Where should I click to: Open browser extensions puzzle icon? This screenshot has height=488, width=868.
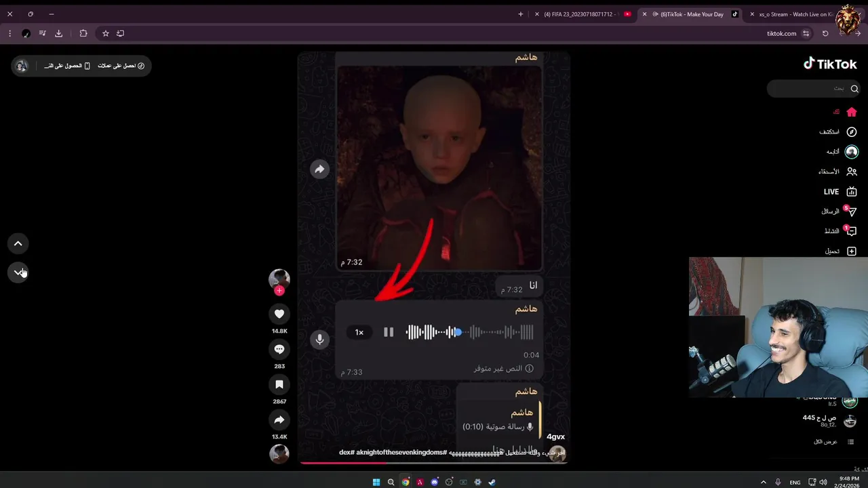83,33
